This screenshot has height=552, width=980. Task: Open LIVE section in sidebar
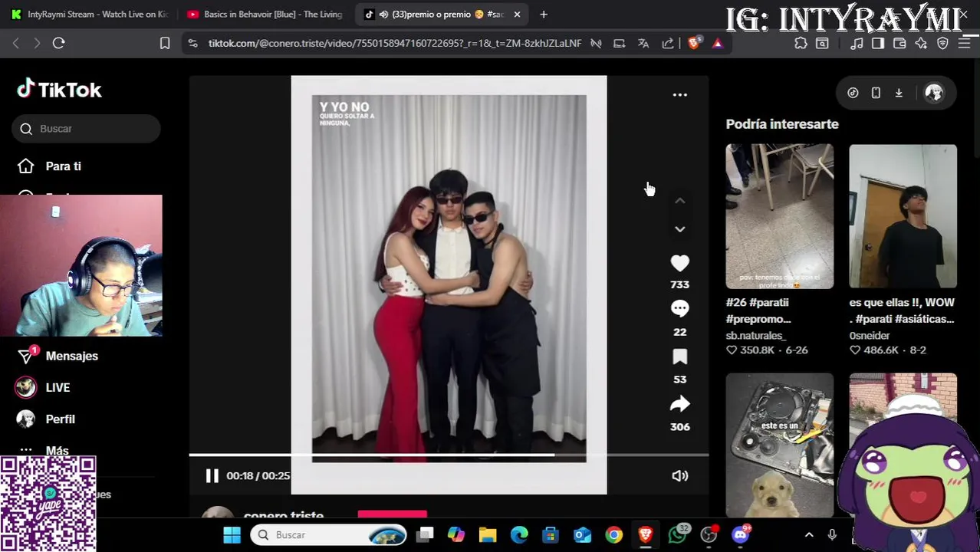click(44, 388)
